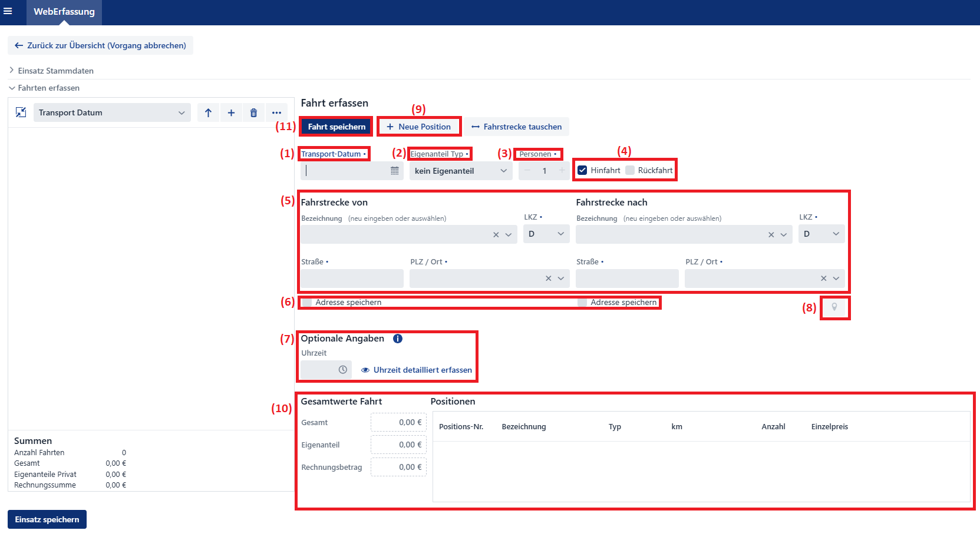Viewport: 980px width, 537px height.
Task: Click the trash delete icon
Action: click(253, 113)
